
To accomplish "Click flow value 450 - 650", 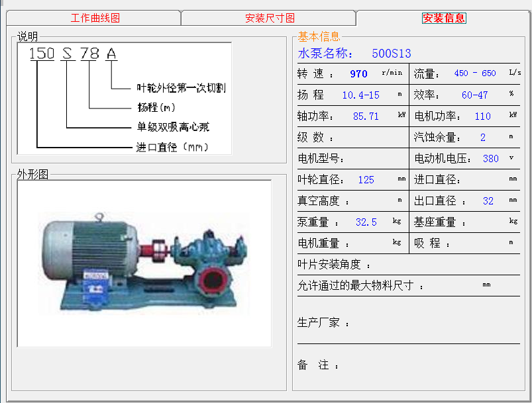I will pos(474,73).
